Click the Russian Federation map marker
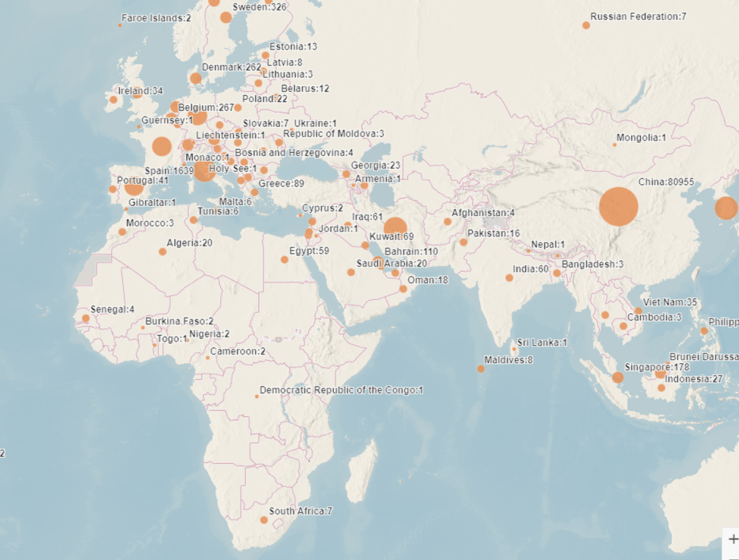This screenshot has width=739, height=560. coord(586,25)
